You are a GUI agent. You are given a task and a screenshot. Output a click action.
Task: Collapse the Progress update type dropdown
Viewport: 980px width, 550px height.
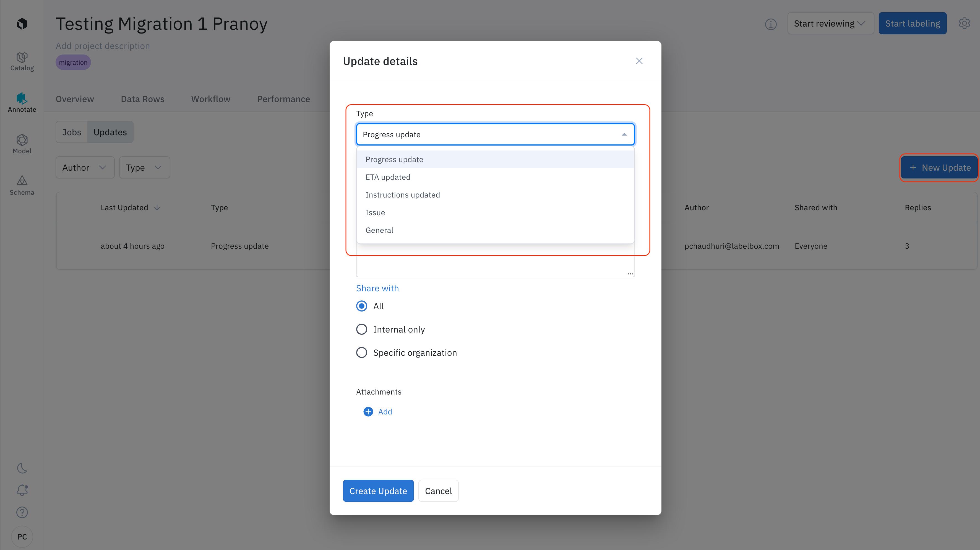[x=624, y=134]
